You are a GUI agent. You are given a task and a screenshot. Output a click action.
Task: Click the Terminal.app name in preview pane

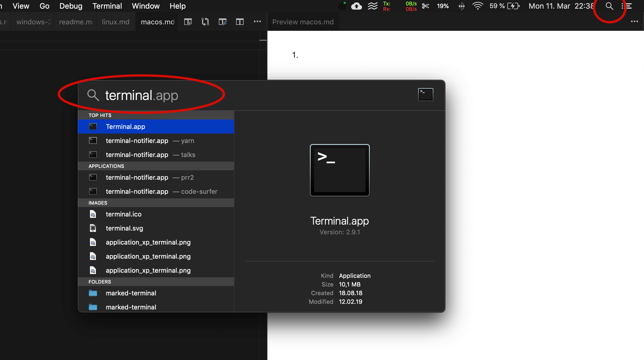point(340,221)
